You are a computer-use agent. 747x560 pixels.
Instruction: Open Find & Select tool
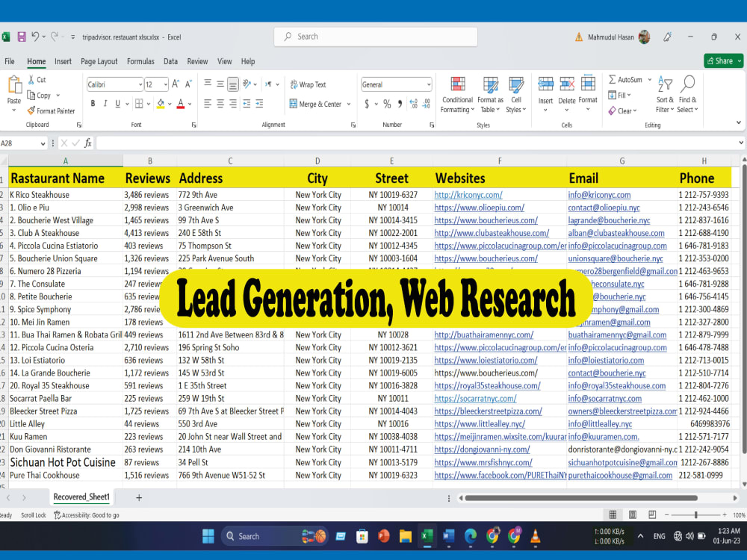pyautogui.click(x=688, y=95)
